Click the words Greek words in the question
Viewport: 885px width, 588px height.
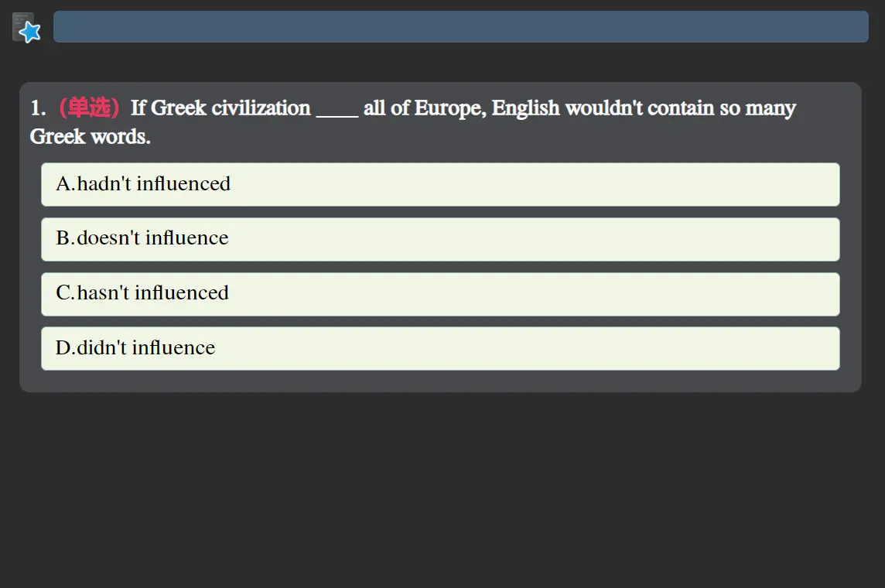(90, 137)
